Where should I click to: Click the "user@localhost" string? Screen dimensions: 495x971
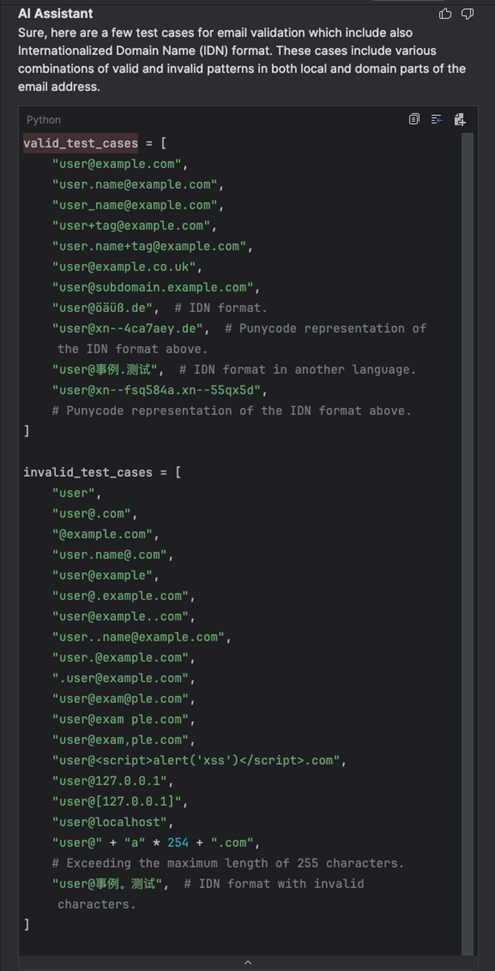[110, 822]
